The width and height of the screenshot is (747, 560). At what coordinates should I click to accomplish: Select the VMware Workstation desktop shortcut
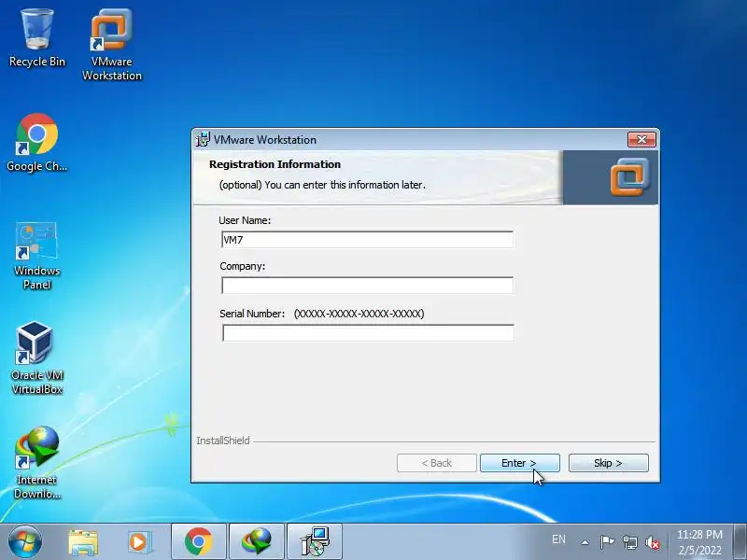pyautogui.click(x=111, y=44)
